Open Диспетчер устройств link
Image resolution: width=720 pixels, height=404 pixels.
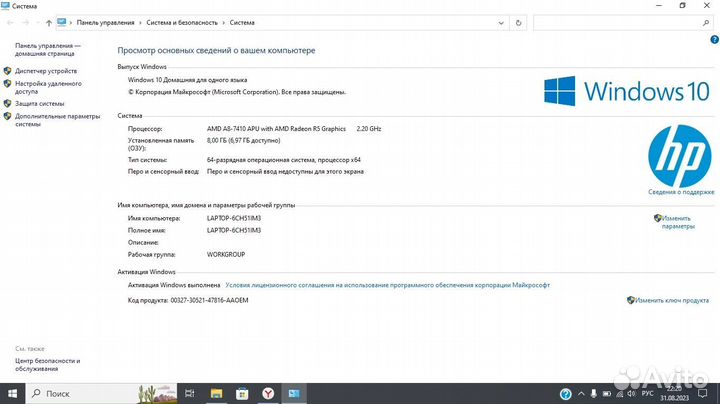[46, 71]
